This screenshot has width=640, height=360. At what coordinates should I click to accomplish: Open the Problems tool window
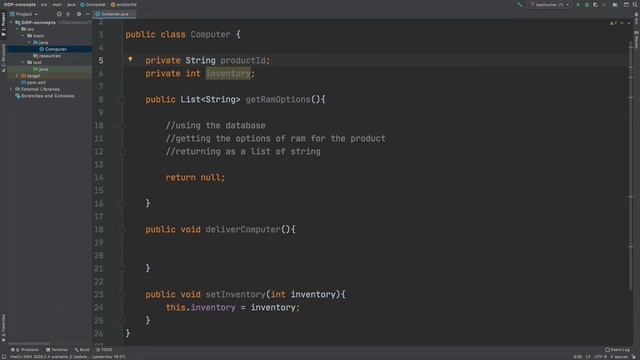[24, 350]
